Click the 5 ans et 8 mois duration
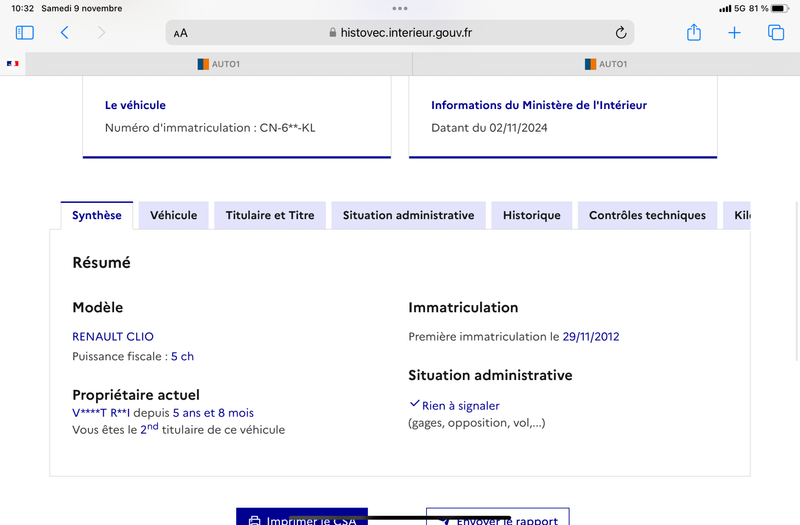This screenshot has height=525, width=800. tap(213, 413)
